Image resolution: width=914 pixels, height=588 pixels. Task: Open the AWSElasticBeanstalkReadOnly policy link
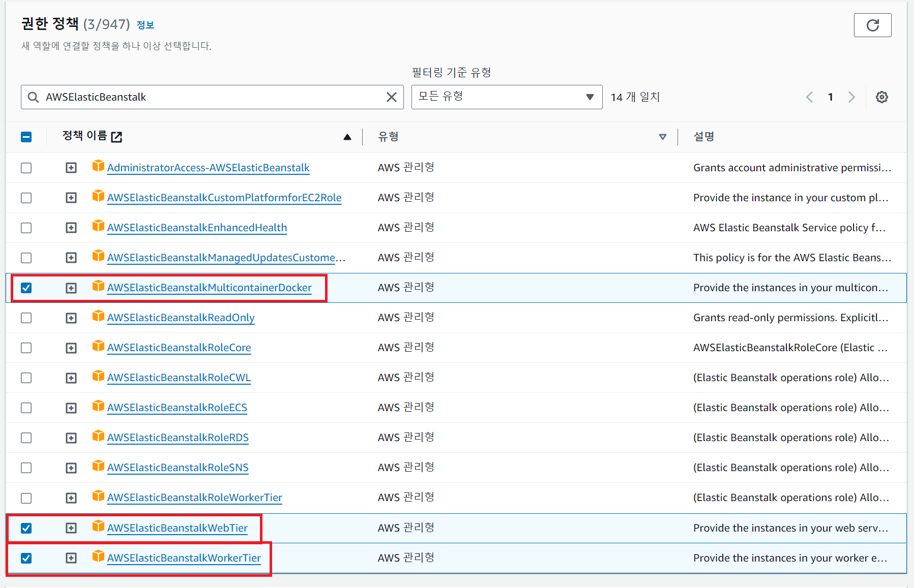pos(181,318)
